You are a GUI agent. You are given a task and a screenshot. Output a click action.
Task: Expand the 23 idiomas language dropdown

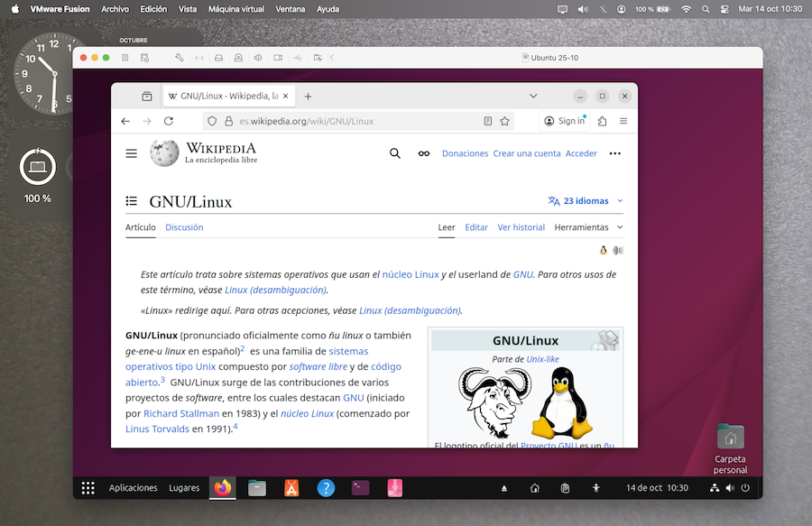click(586, 201)
